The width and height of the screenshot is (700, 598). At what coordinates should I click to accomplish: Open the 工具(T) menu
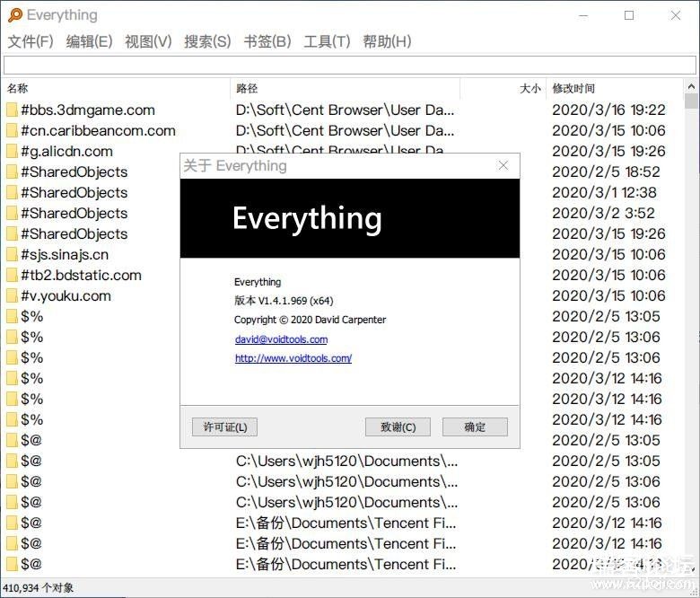(x=327, y=41)
